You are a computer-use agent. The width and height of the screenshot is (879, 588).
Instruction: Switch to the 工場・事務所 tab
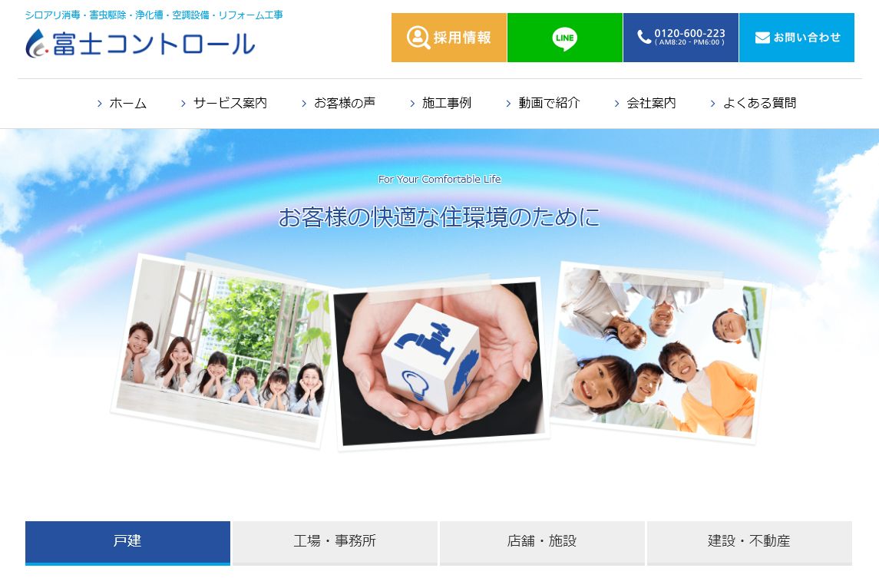(335, 543)
